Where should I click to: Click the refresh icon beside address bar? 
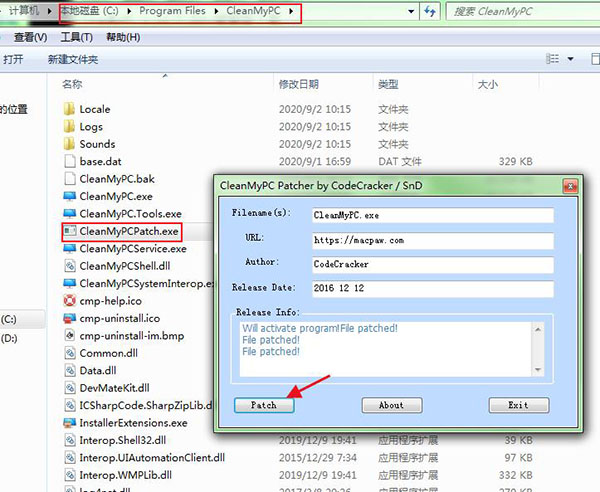coord(430,13)
